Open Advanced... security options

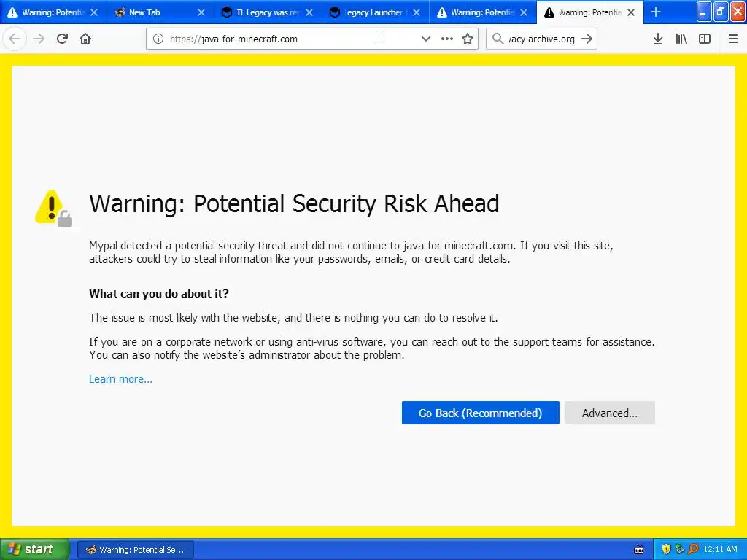(x=610, y=413)
